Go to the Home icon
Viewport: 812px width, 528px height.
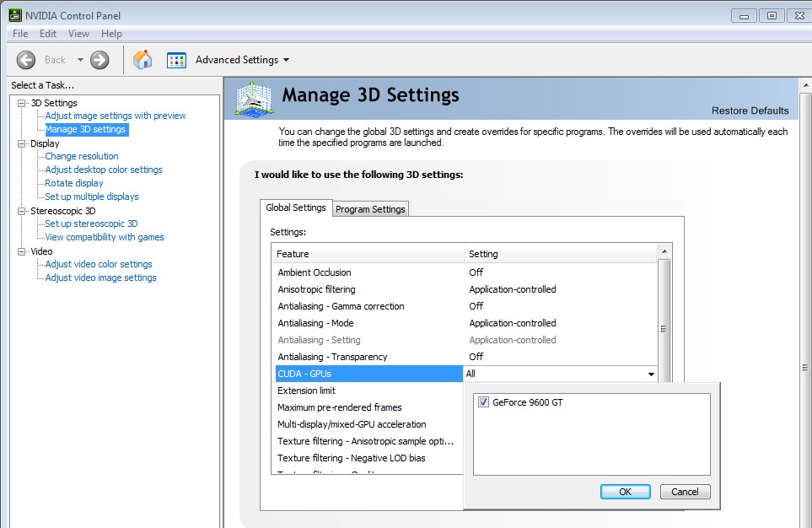143,60
